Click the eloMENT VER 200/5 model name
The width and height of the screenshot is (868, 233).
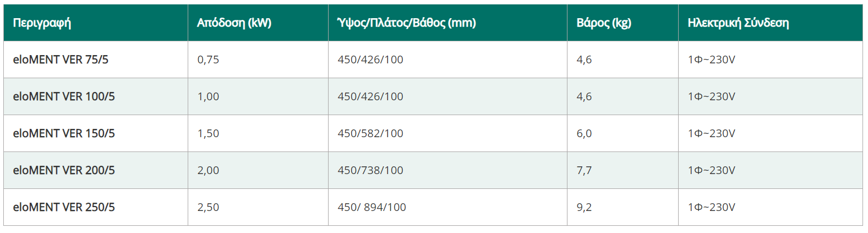(x=64, y=170)
